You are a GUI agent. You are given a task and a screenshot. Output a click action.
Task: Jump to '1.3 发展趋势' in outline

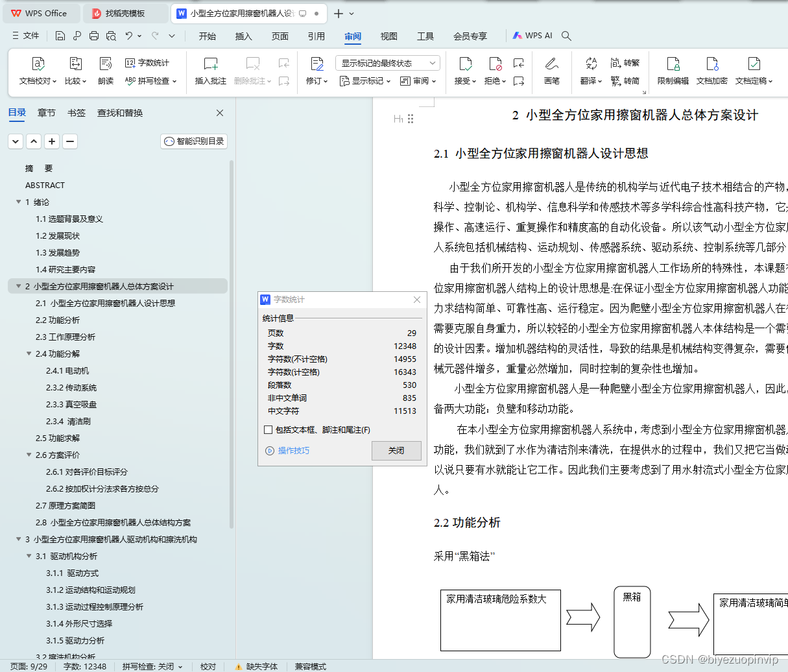tap(58, 252)
